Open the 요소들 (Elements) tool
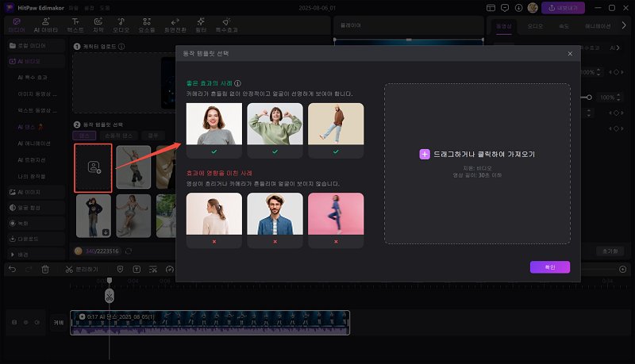 pyautogui.click(x=147, y=25)
